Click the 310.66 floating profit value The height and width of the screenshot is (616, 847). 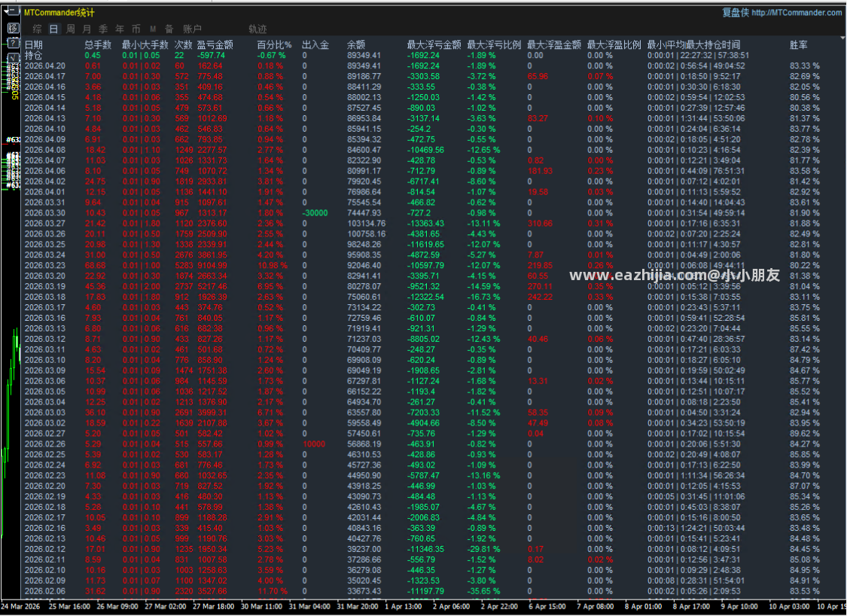[x=540, y=224]
